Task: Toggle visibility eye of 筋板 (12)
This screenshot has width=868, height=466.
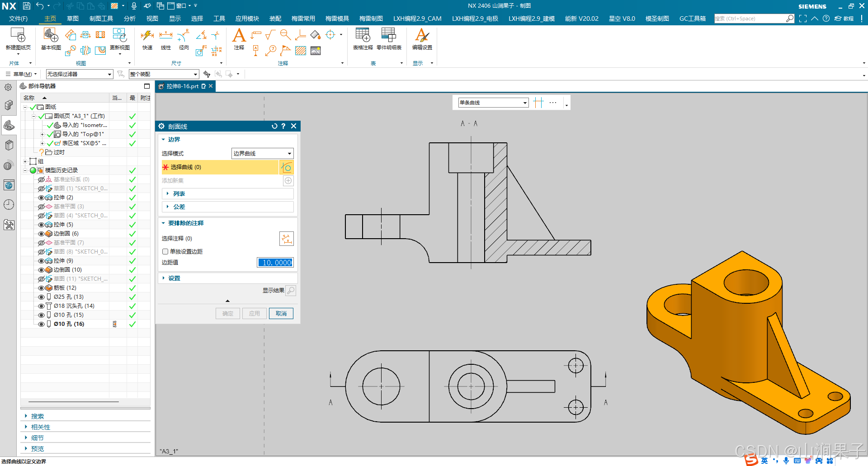Action: click(41, 288)
